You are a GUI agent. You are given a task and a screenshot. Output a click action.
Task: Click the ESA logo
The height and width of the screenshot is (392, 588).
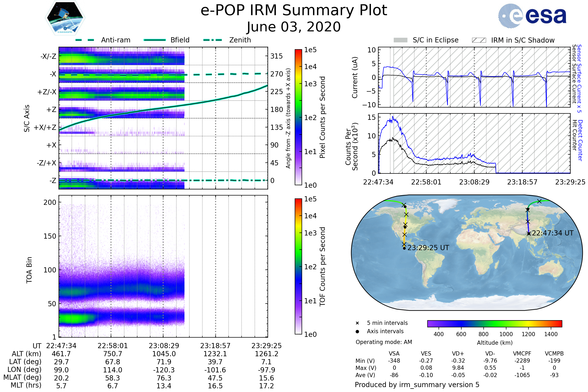(532, 15)
